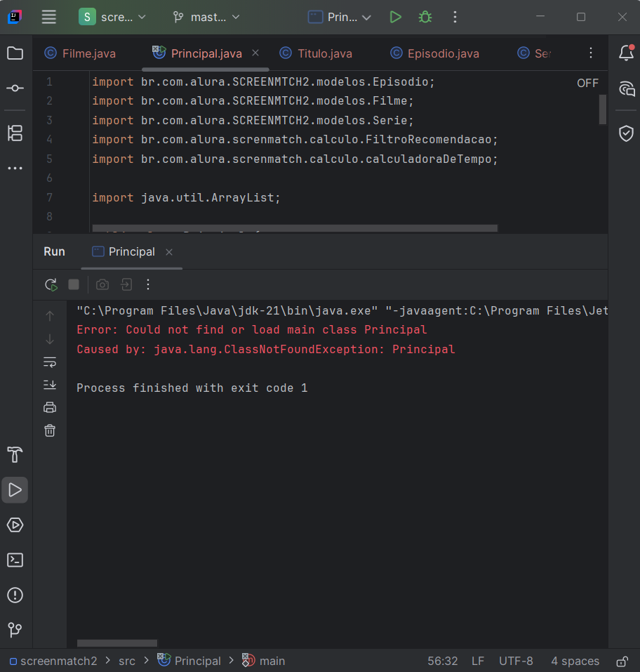Switch to the Titulo.java tab
The width and height of the screenshot is (640, 672).
click(x=316, y=53)
